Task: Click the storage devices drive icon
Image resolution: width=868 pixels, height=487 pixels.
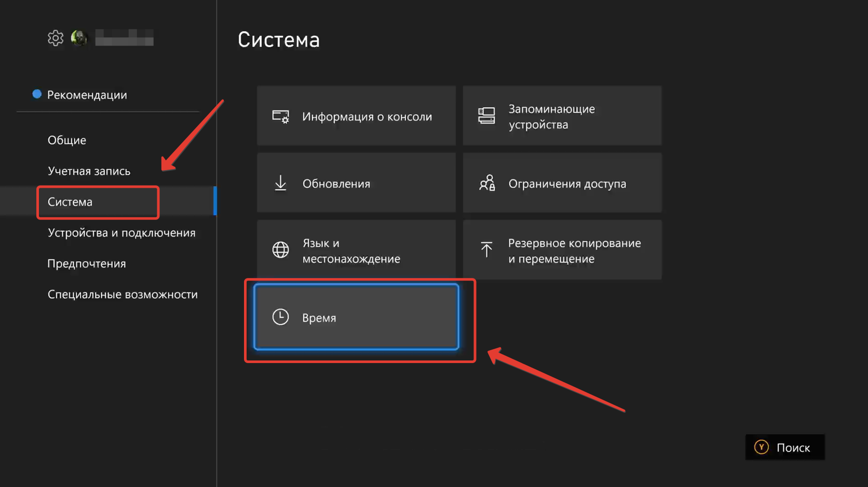Action: coord(486,116)
